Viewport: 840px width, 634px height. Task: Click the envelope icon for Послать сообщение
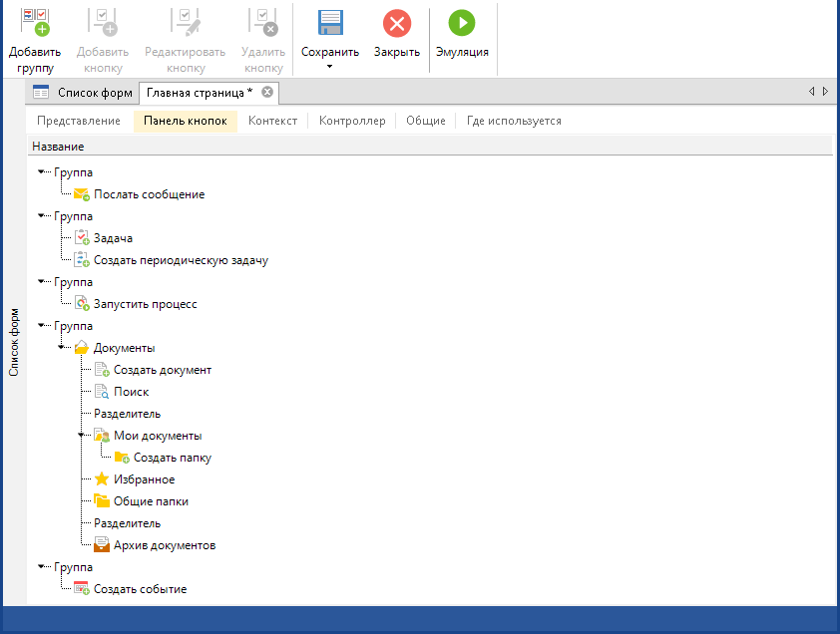tap(82, 194)
